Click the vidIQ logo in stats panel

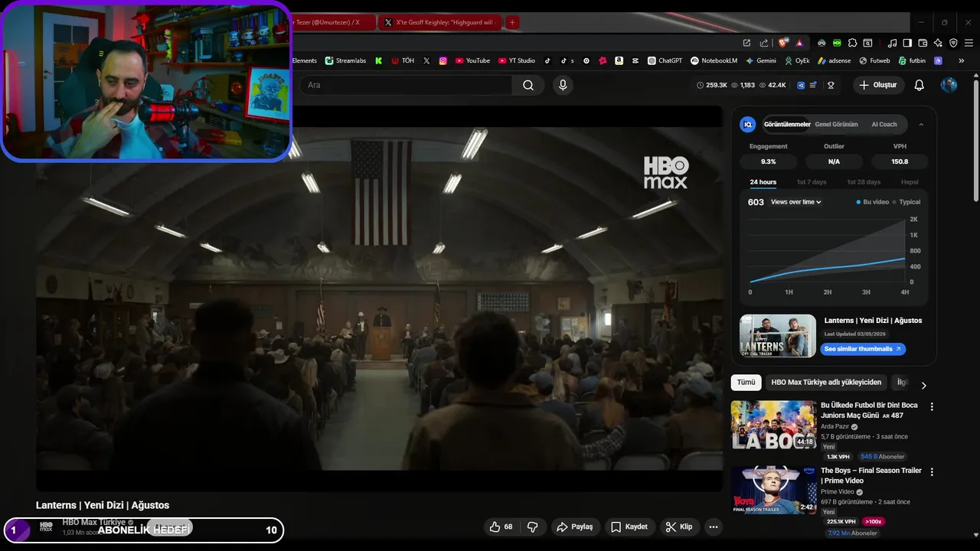(748, 124)
